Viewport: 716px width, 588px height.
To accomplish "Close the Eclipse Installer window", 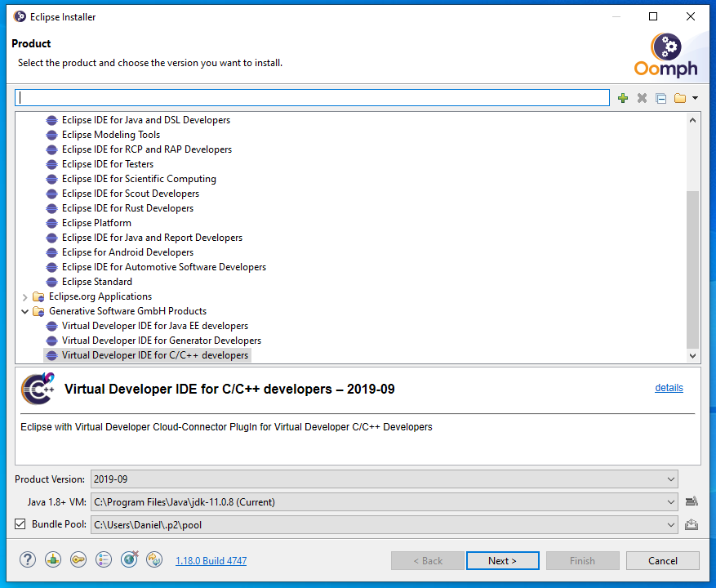I will point(691,17).
